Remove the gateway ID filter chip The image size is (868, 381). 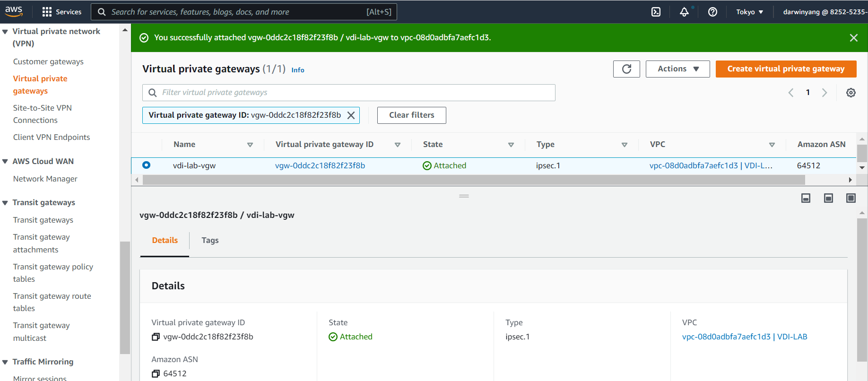(351, 115)
